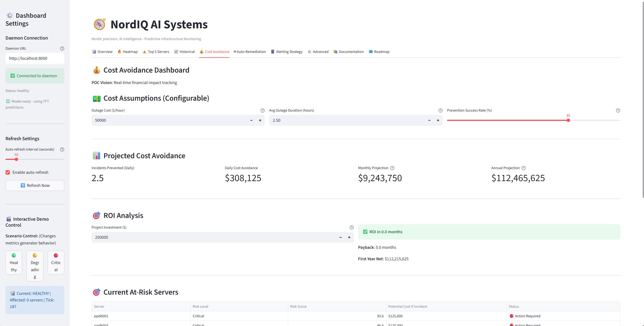
Task: Increment Project Investment with plus button
Action: [349, 237]
